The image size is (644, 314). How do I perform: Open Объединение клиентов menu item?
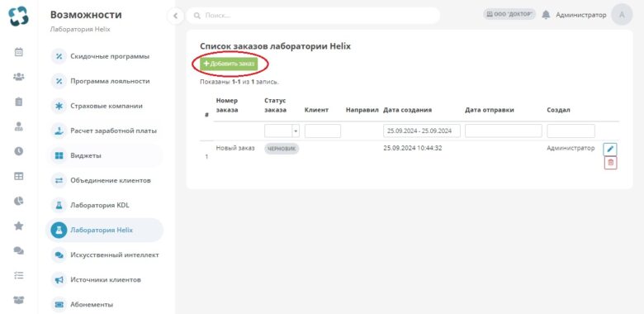(104, 180)
